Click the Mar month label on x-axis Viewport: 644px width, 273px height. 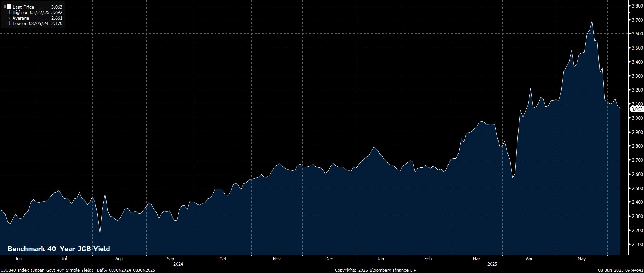pyautogui.click(x=476, y=259)
